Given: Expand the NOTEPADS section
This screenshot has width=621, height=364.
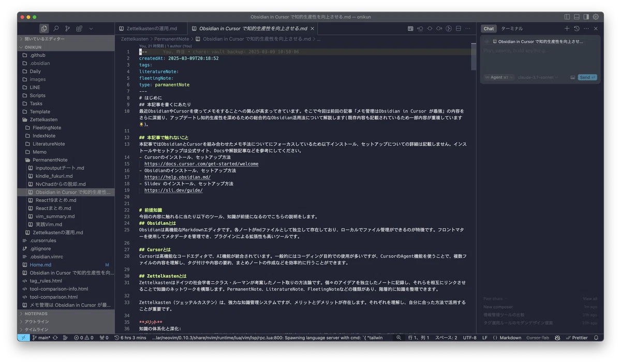Looking at the screenshot, I should 66,313.
